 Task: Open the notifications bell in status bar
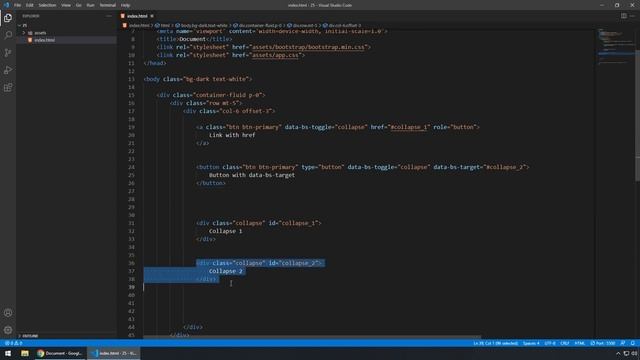point(633,343)
